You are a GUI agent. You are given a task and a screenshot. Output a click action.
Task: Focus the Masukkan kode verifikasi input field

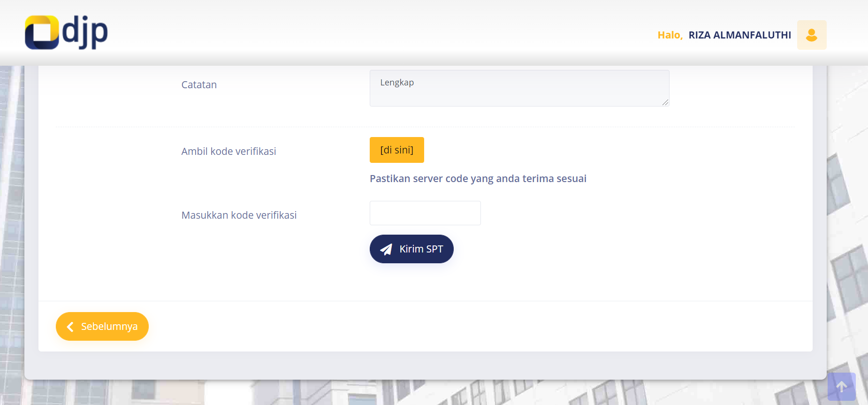[x=425, y=213]
